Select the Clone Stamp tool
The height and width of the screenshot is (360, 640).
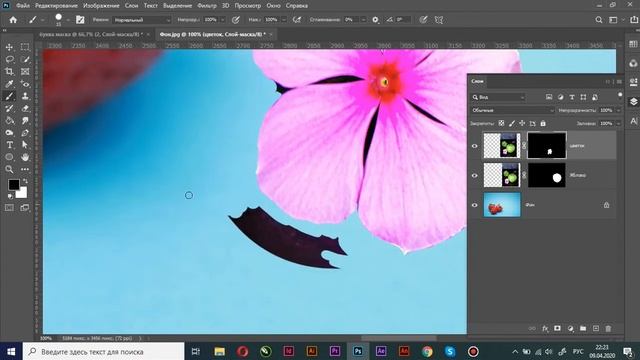coord(25,96)
